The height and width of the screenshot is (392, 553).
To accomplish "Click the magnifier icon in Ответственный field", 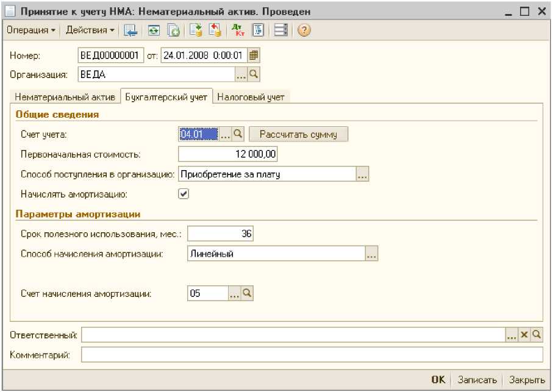I will (536, 335).
